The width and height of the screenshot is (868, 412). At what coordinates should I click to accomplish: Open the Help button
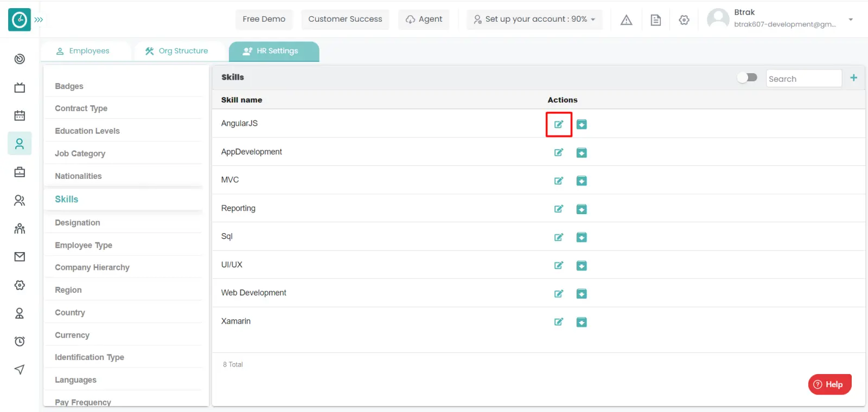click(829, 384)
